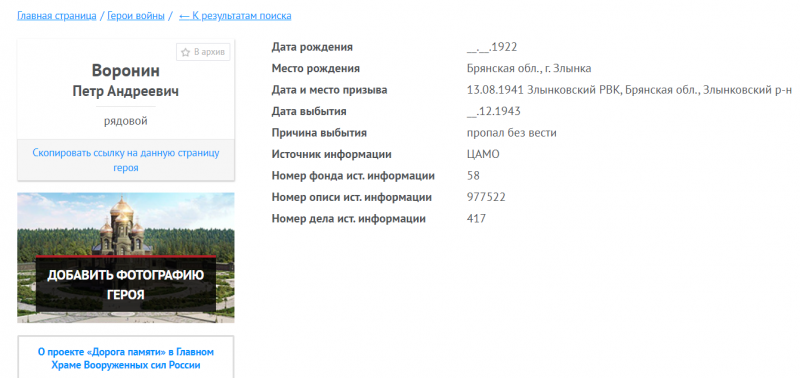Add soldier to archive via В архив button
The image size is (800, 378).
click(203, 52)
